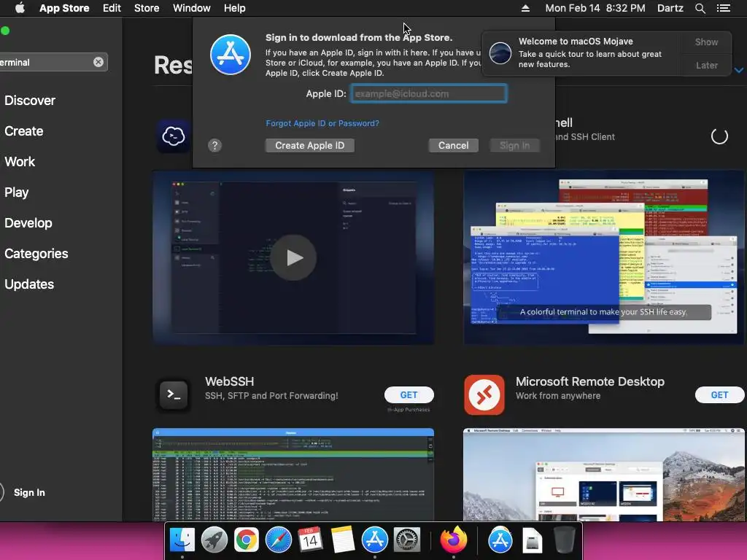Click the eject icon in menu bar
Screen dimensions: 747x560
click(x=525, y=8)
